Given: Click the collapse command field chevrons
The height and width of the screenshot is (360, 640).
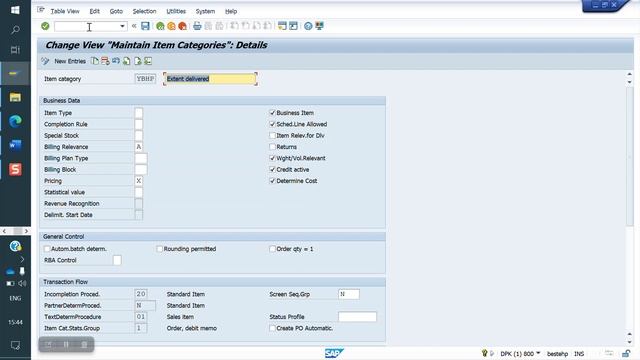Looking at the screenshot, I should (x=134, y=26).
